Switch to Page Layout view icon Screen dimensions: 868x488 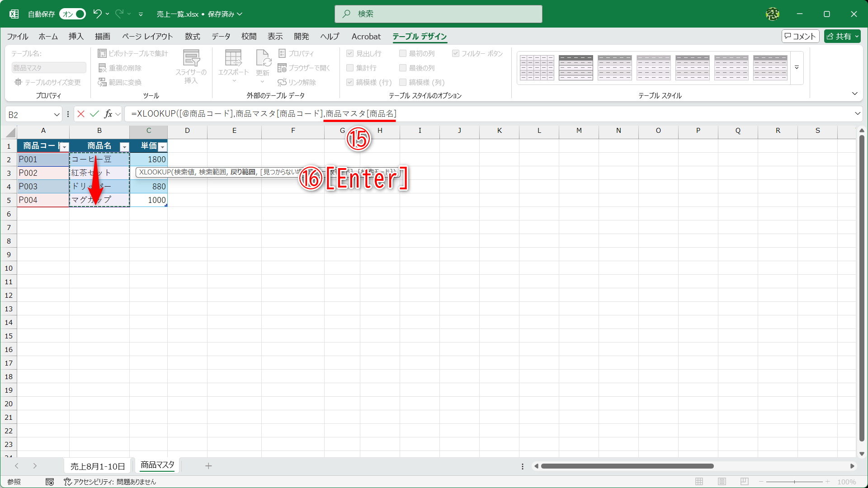click(722, 482)
